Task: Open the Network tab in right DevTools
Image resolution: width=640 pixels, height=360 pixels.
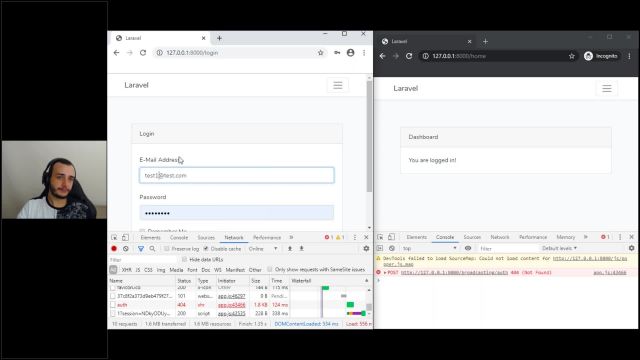Action: [x=500, y=237]
